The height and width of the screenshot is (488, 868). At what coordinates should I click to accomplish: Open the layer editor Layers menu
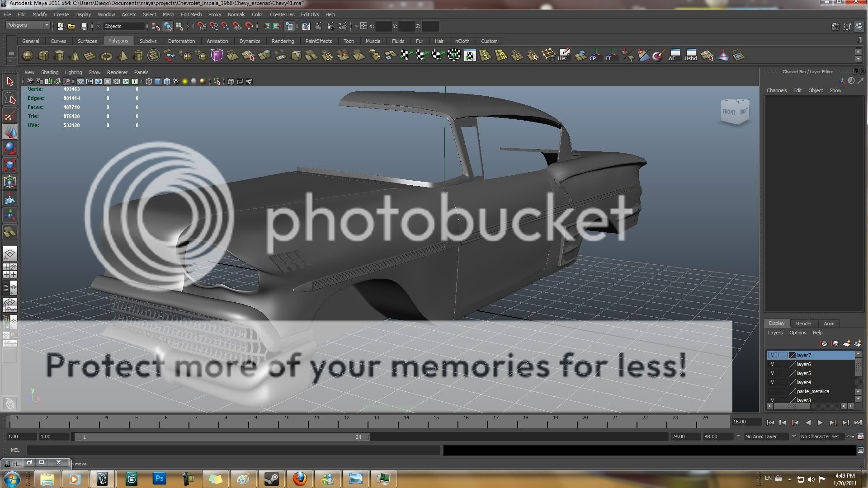tap(775, 333)
